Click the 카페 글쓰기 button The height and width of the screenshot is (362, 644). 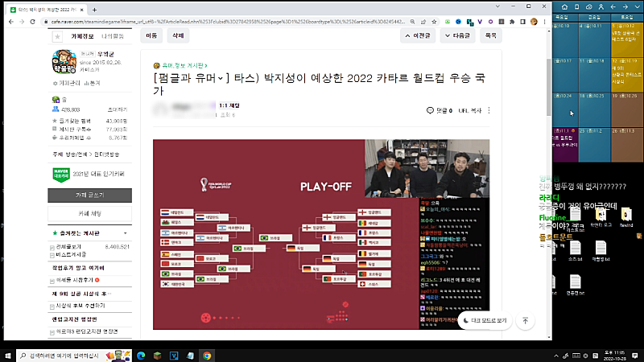coord(89,195)
